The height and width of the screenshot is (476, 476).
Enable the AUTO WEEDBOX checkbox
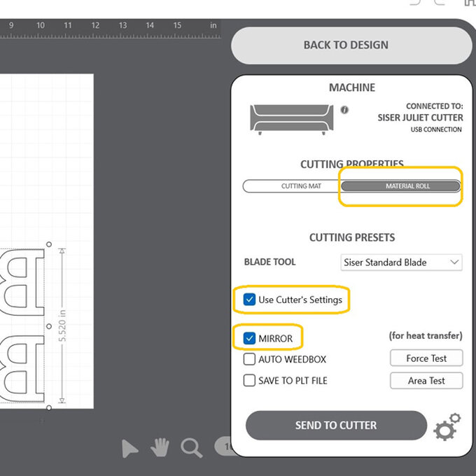pyautogui.click(x=250, y=360)
